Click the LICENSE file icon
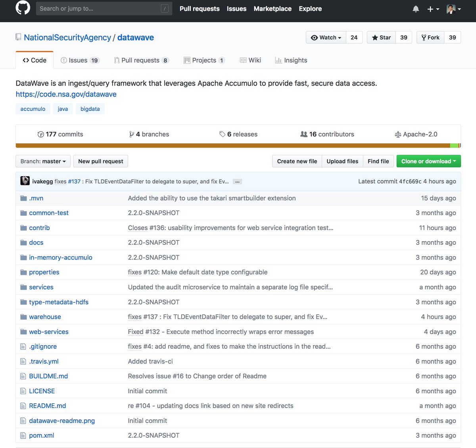The height and width of the screenshot is (448, 476). 23,391
